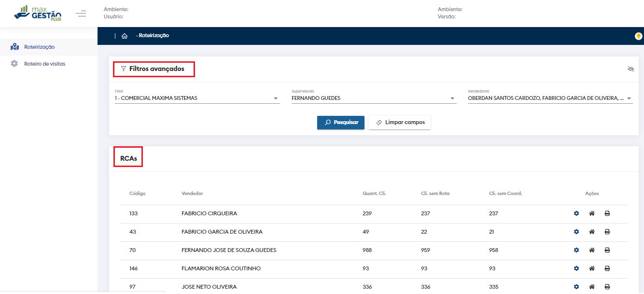Click home icon for FLAMARION ROSA COUTINHO

coord(591,268)
